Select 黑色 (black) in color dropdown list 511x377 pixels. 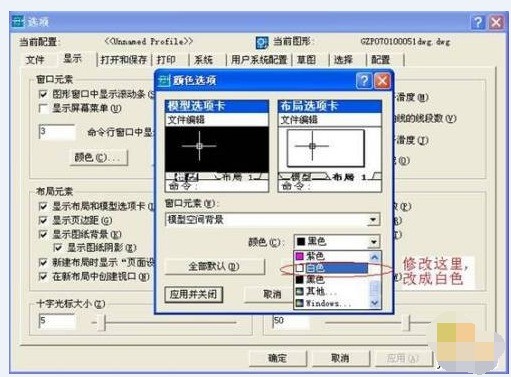coord(331,279)
